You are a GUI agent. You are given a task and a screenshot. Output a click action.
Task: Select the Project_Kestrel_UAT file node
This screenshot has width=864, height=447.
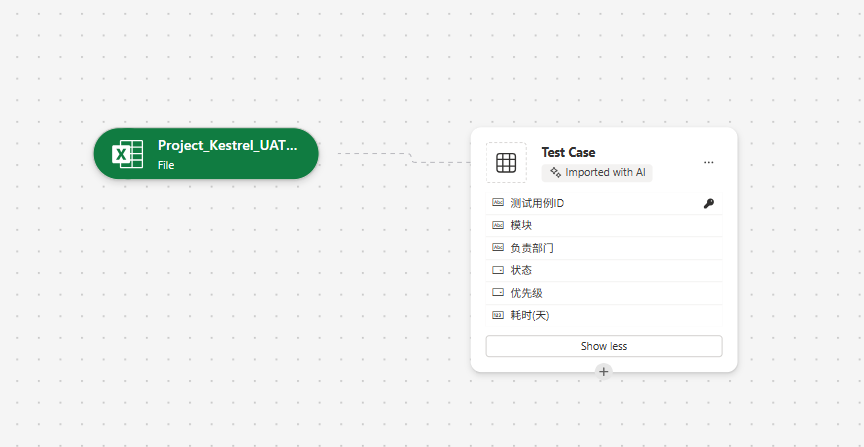tap(206, 154)
